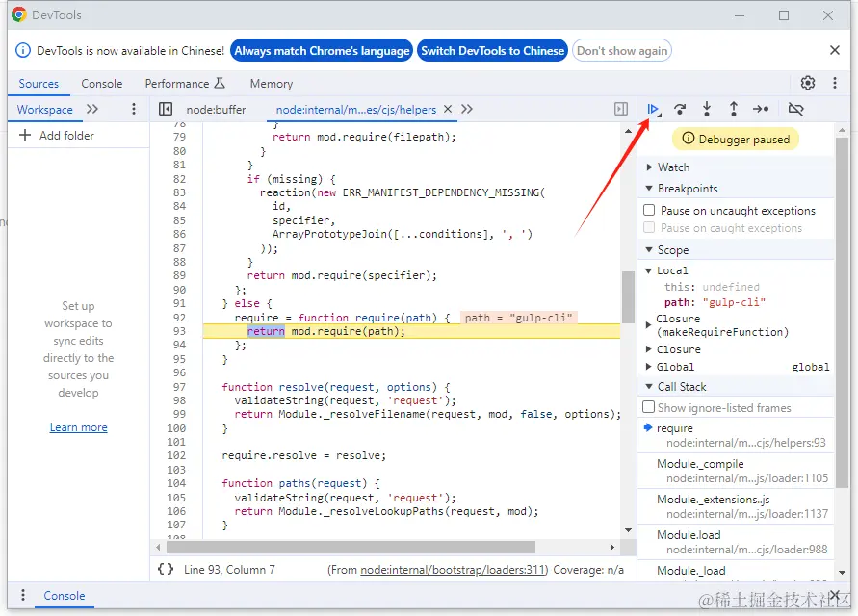Open the Learn more link
Screen dimensions: 858x616
tap(78, 427)
